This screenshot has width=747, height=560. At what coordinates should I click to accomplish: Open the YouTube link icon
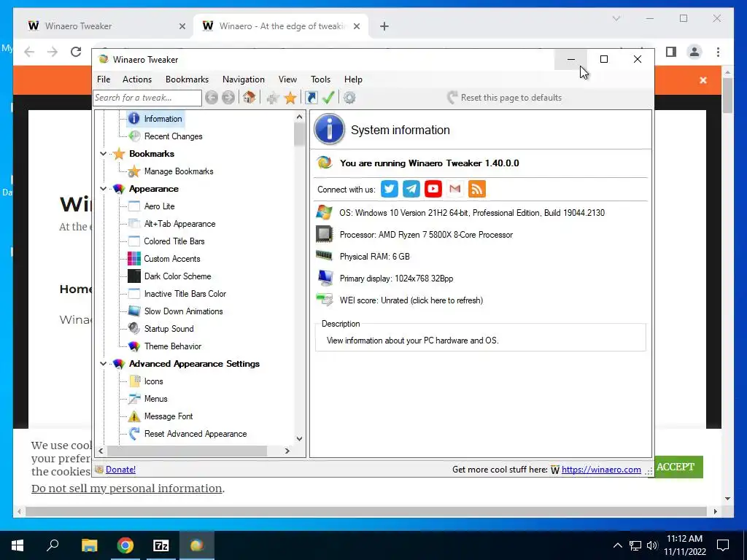click(433, 189)
